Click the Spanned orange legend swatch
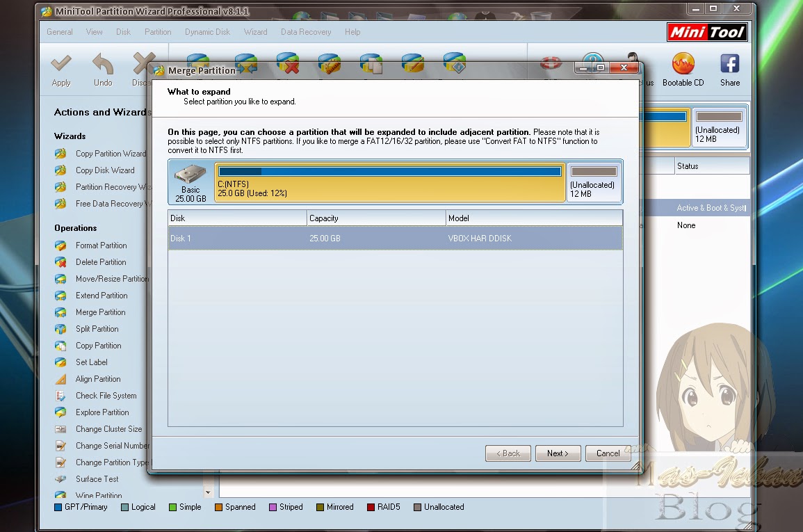This screenshot has height=532, width=803. coord(219,507)
